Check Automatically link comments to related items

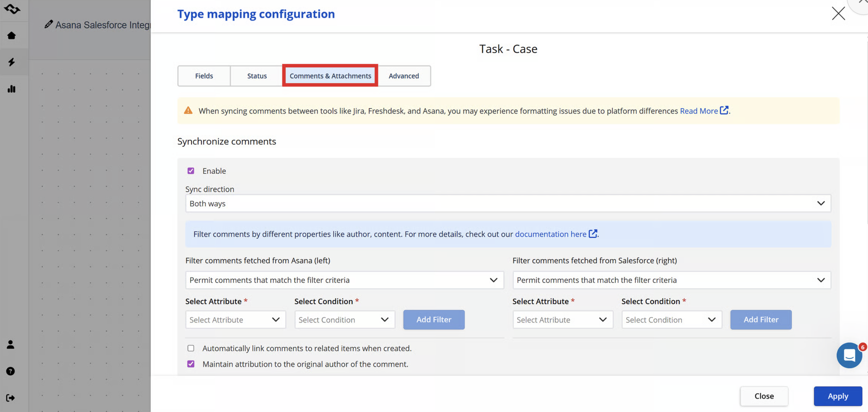point(191,348)
